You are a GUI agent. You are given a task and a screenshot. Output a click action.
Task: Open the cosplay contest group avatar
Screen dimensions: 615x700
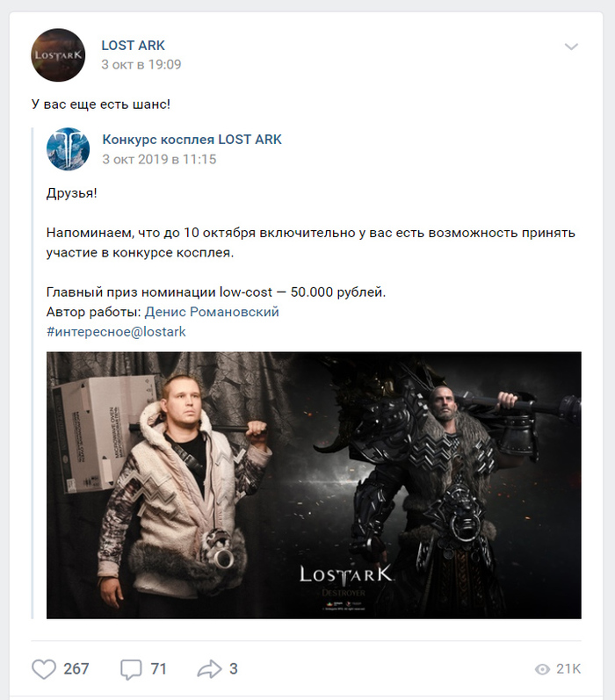tap(68, 149)
